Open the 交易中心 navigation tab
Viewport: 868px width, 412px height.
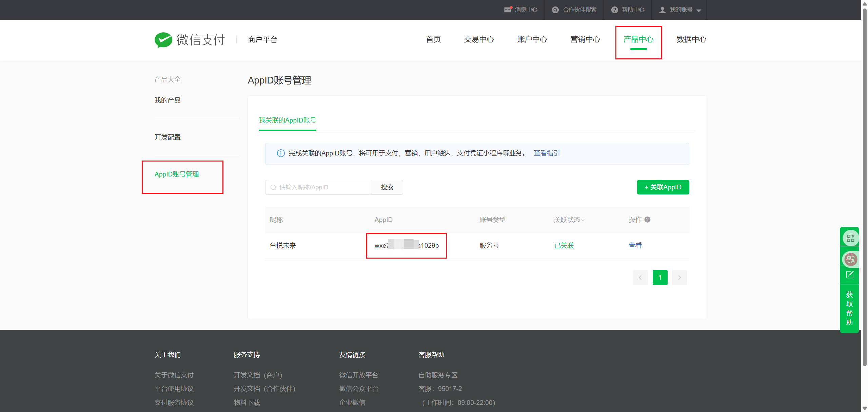pyautogui.click(x=479, y=39)
